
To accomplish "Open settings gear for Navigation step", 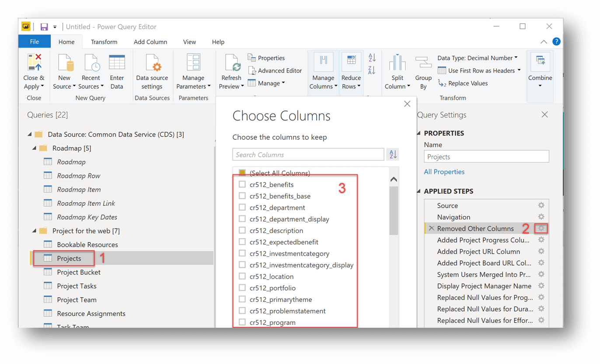I will point(541,217).
